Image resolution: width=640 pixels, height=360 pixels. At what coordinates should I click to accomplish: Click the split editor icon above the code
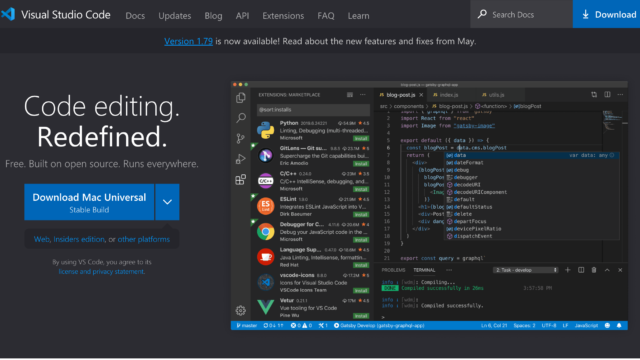pyautogui.click(x=607, y=95)
